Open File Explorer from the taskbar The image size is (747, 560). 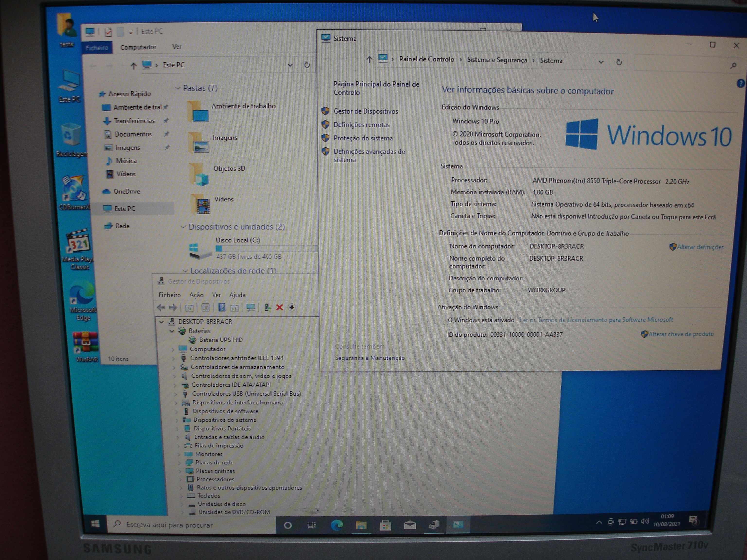click(361, 525)
